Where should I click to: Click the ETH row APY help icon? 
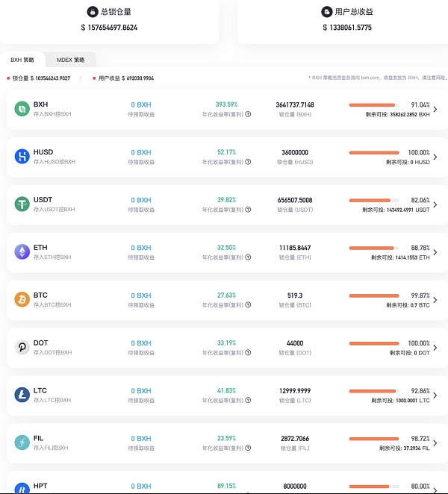[x=248, y=258]
